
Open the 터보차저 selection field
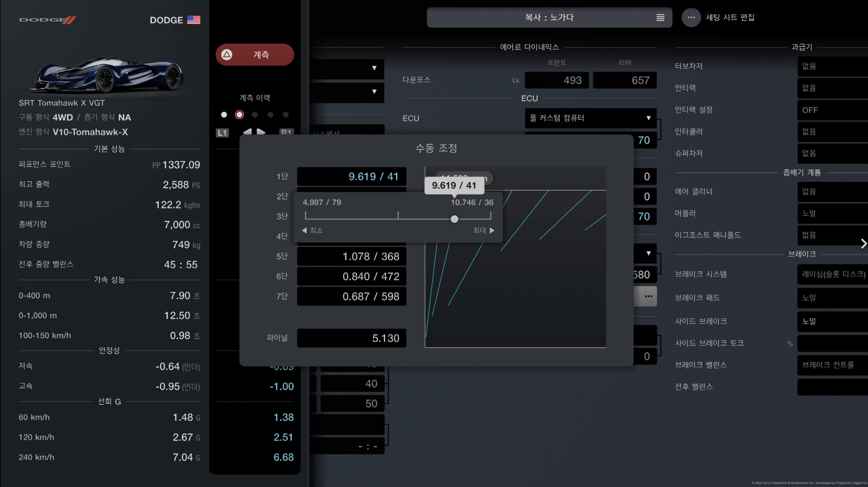click(x=832, y=66)
